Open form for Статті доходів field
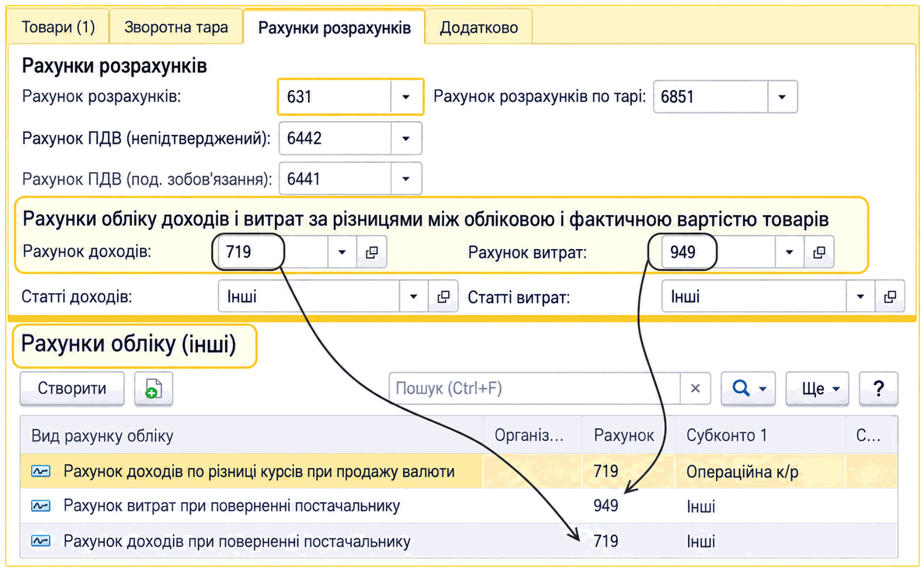The image size is (924, 572). (x=443, y=296)
